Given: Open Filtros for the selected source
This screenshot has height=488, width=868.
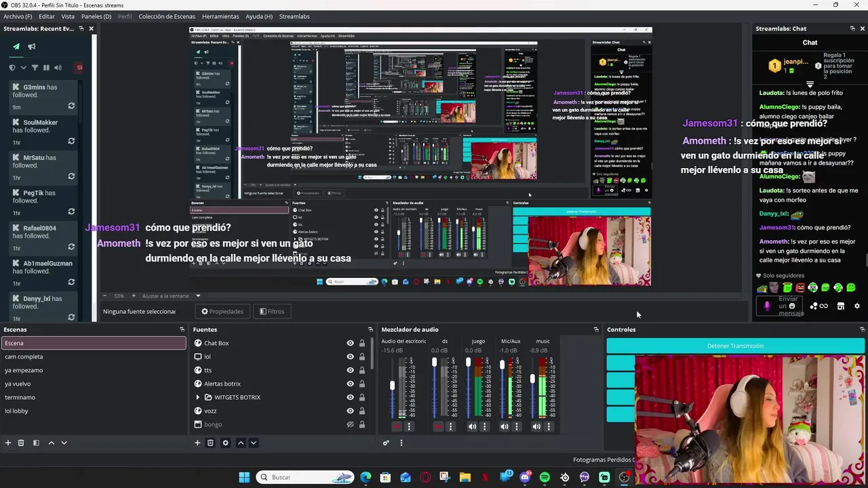Looking at the screenshot, I should click(272, 311).
